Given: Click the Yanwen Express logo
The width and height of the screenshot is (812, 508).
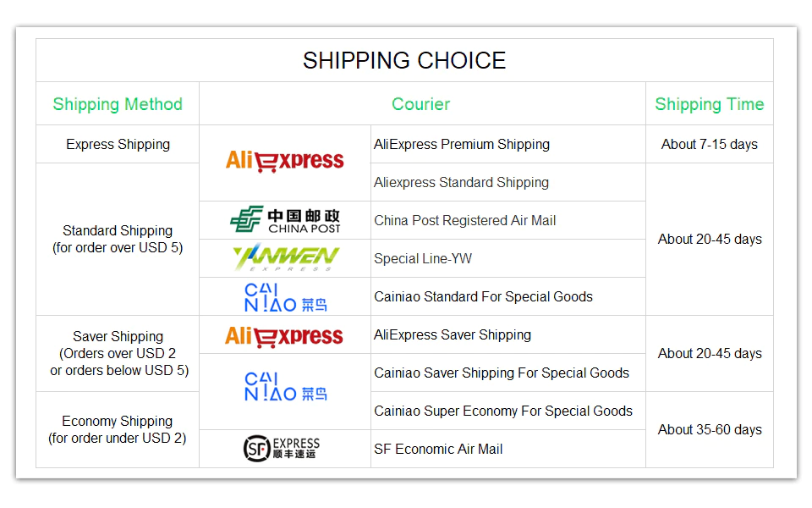Looking at the screenshot, I should click(285, 257).
